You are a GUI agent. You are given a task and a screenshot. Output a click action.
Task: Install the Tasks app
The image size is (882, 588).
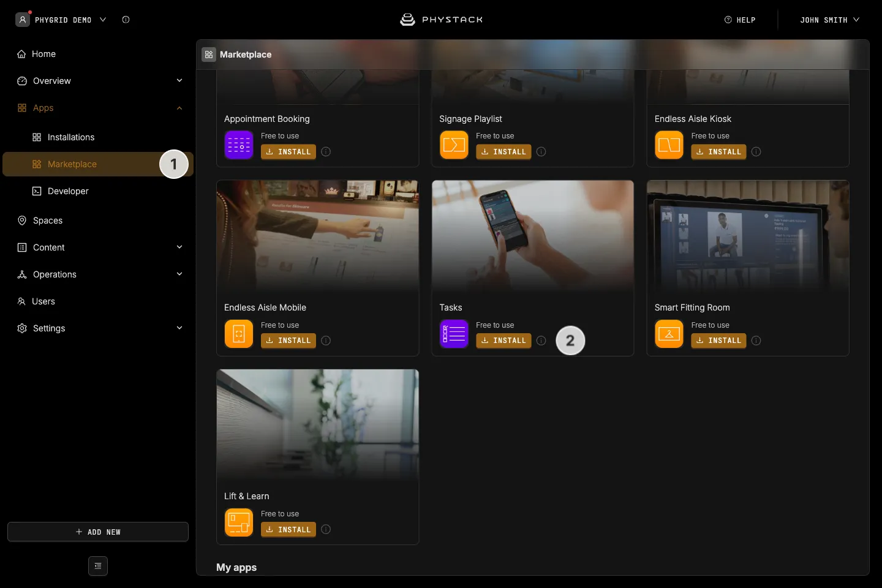pos(503,341)
